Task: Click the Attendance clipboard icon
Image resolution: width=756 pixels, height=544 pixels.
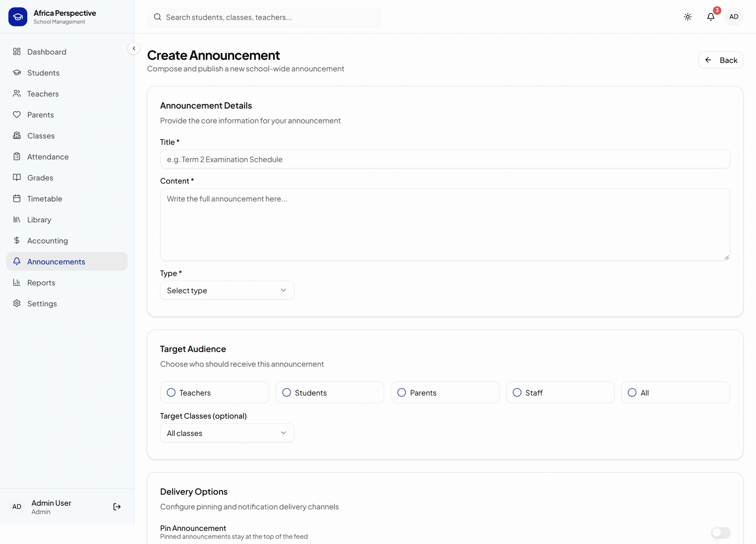Action: point(17,156)
